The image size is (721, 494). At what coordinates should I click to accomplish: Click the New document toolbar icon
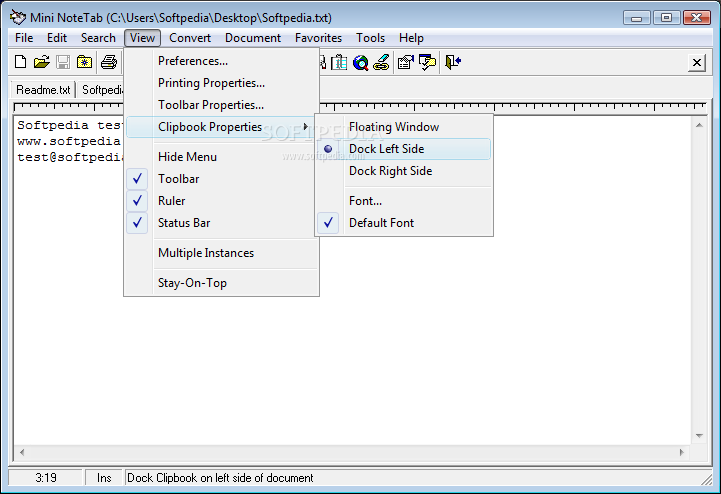click(x=20, y=62)
